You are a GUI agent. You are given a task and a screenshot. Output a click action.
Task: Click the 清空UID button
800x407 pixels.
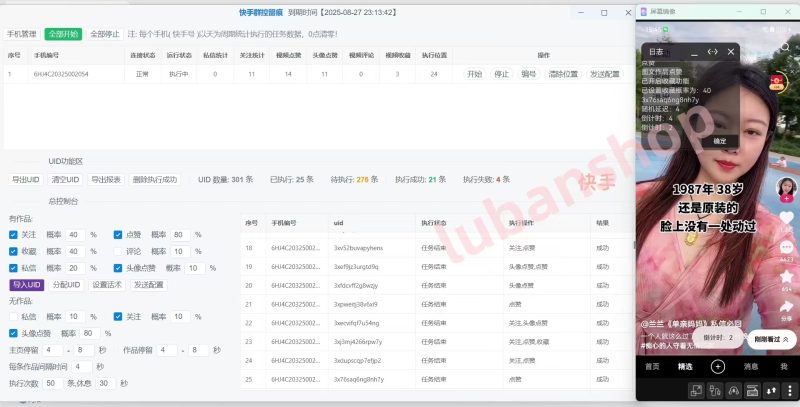point(65,180)
